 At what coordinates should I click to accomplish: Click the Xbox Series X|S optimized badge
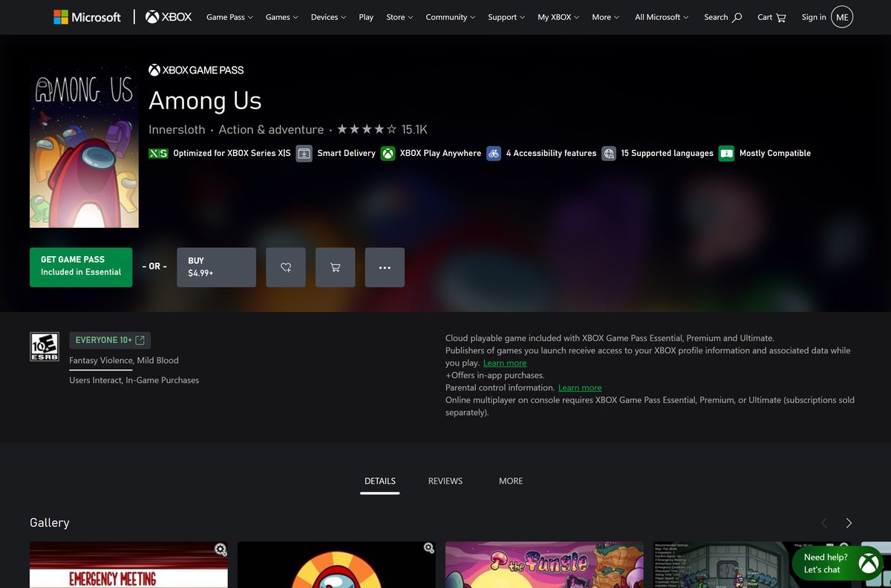(158, 154)
